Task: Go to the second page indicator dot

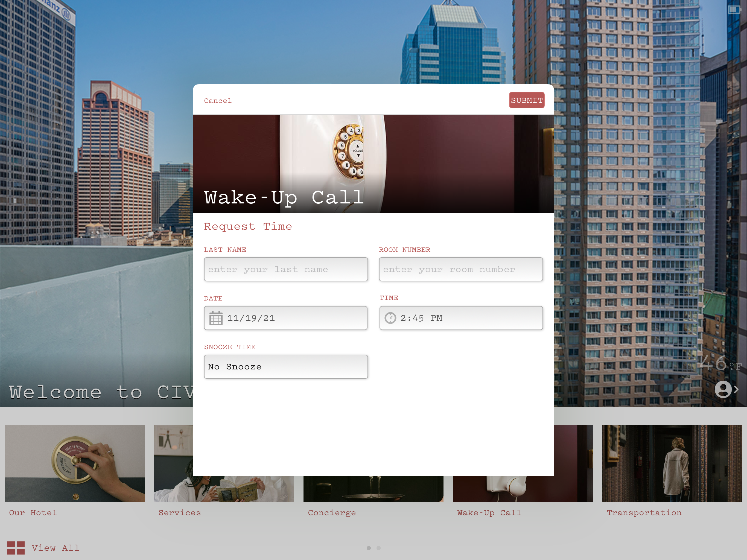Action: point(379,548)
